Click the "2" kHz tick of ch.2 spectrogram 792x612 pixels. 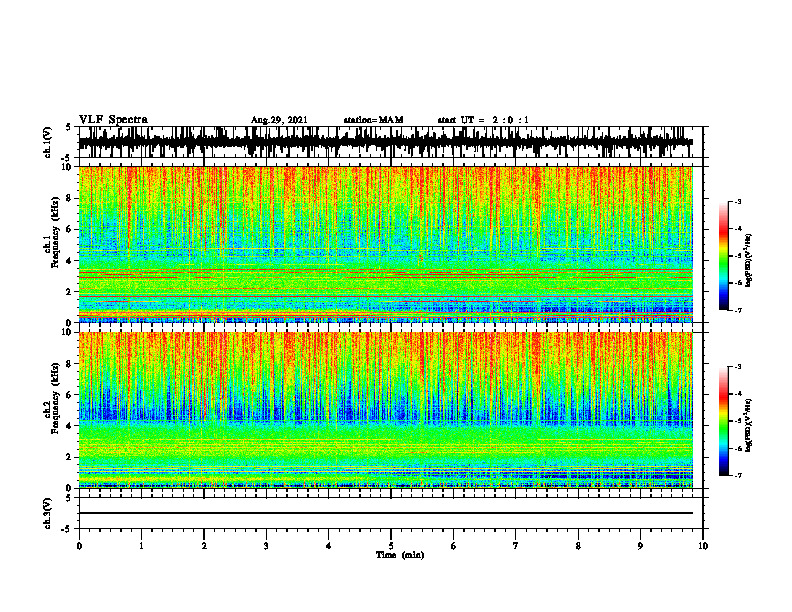click(70, 457)
